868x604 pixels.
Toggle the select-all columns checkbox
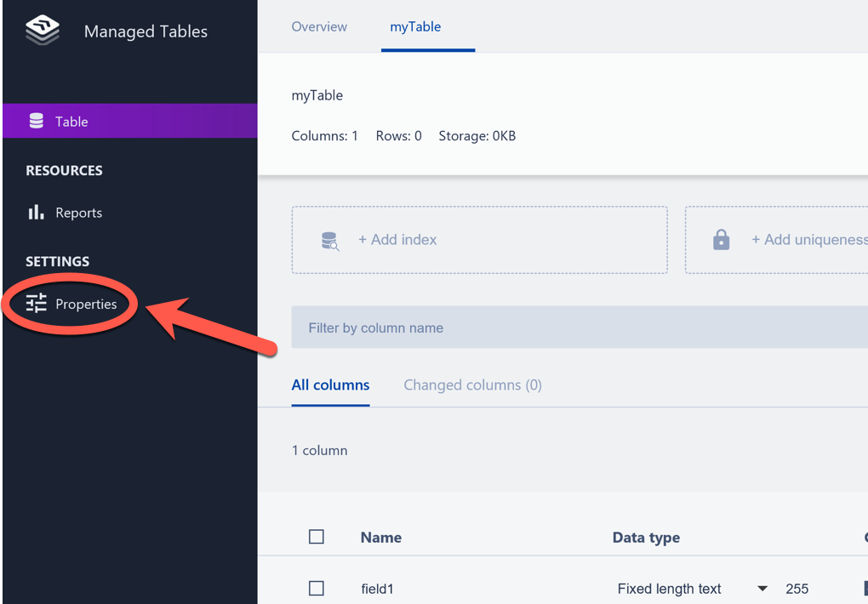tap(317, 537)
